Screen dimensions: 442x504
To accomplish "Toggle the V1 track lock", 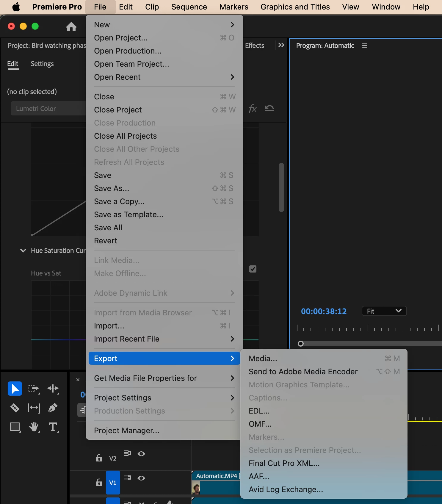I will pos(99,482).
